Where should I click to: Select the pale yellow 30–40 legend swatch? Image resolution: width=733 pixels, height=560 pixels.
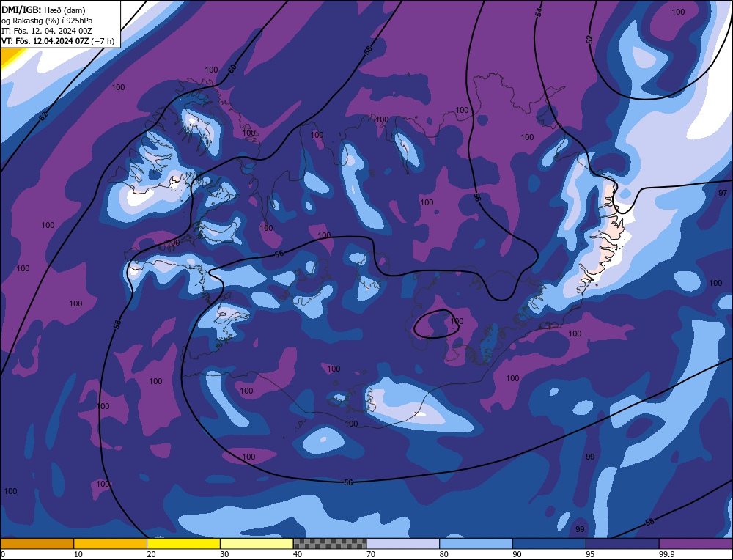[x=257, y=544]
